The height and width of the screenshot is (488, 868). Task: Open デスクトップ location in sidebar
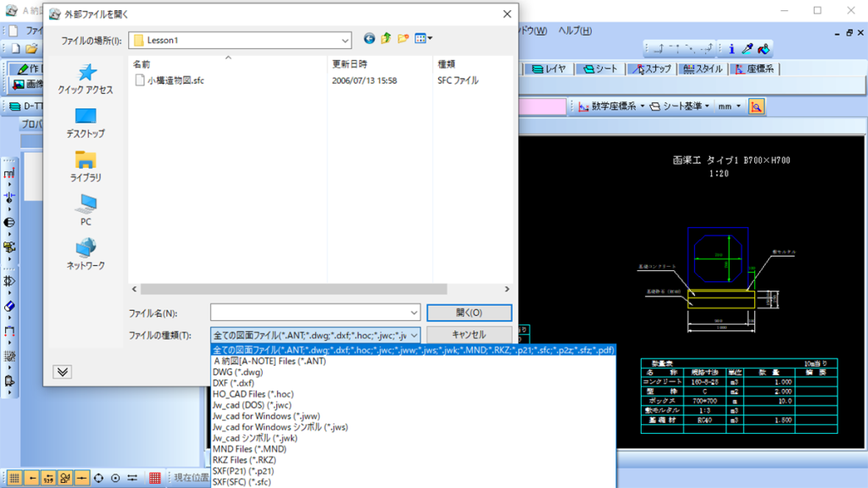click(86, 123)
